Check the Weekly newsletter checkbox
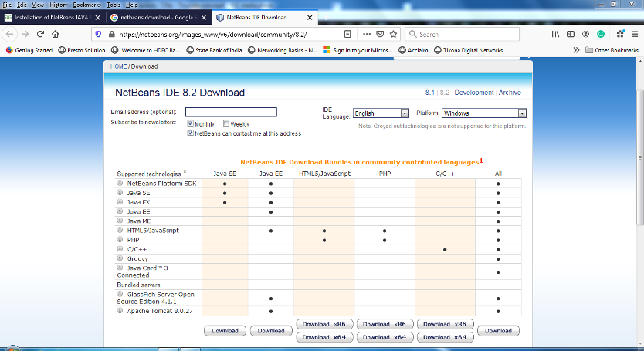This screenshot has width=644, height=351. (x=226, y=123)
